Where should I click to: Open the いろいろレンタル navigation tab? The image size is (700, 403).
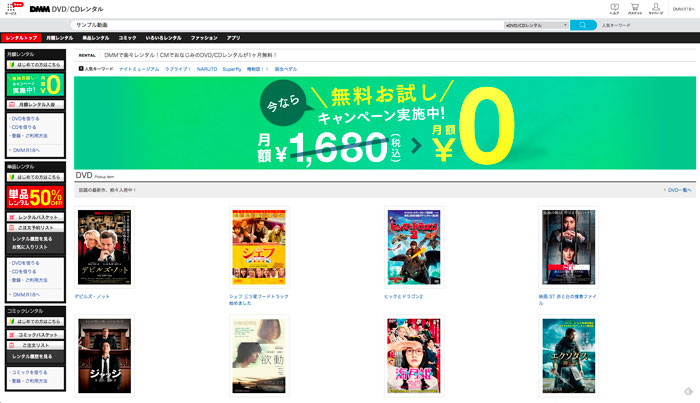point(163,38)
